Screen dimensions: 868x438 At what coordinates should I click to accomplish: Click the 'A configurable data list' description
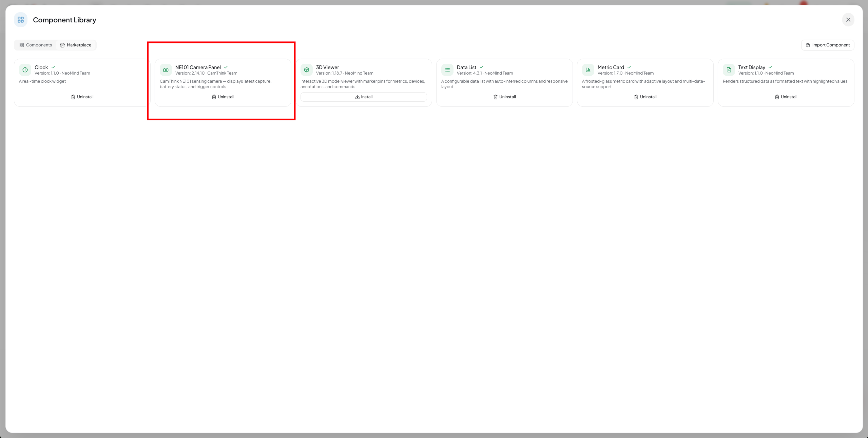[504, 84]
